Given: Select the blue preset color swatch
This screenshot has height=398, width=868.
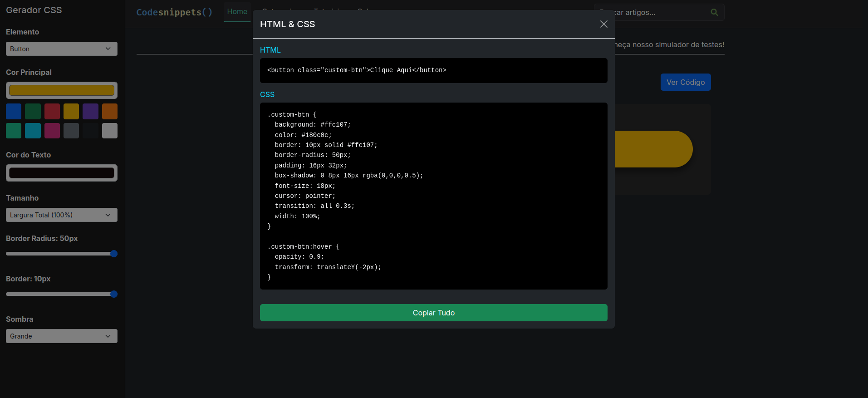Looking at the screenshot, I should click(14, 112).
